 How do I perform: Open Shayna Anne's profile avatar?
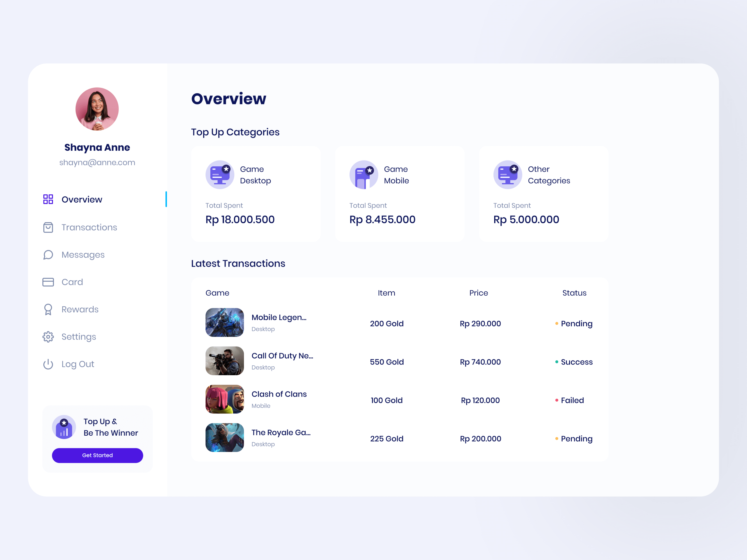97,109
